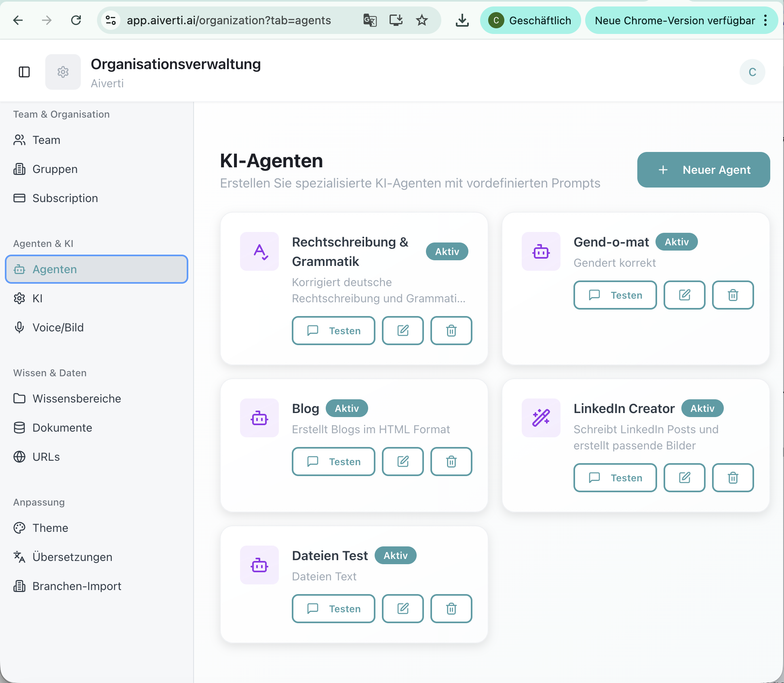Image resolution: width=784 pixels, height=683 pixels.
Task: Edit the Blog agent
Action: [x=403, y=462]
